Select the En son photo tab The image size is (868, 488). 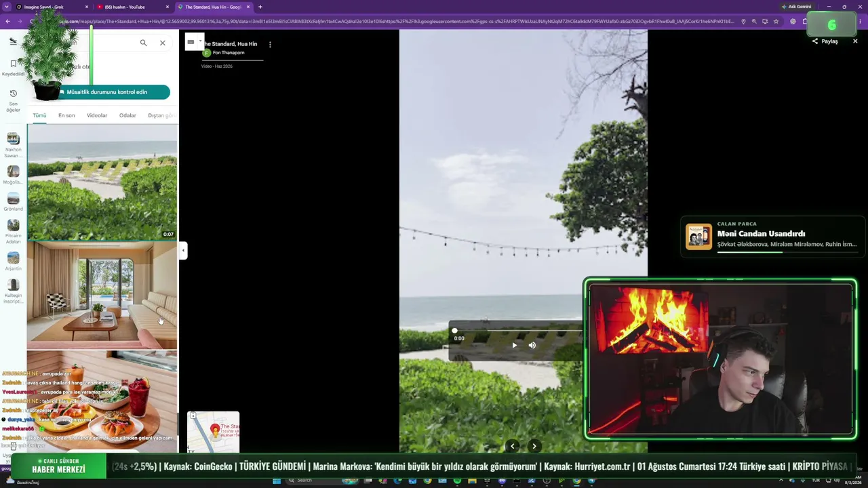(x=66, y=115)
